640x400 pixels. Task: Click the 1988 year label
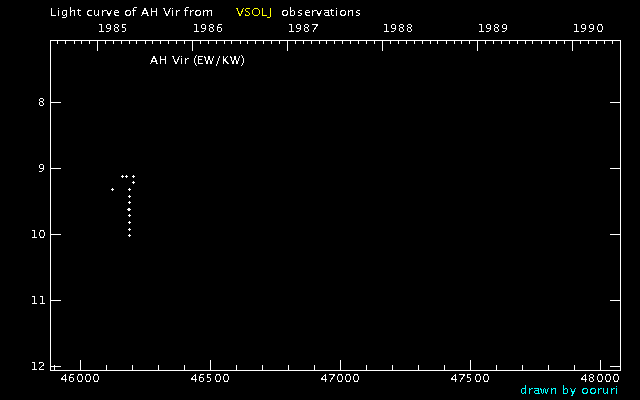398,28
